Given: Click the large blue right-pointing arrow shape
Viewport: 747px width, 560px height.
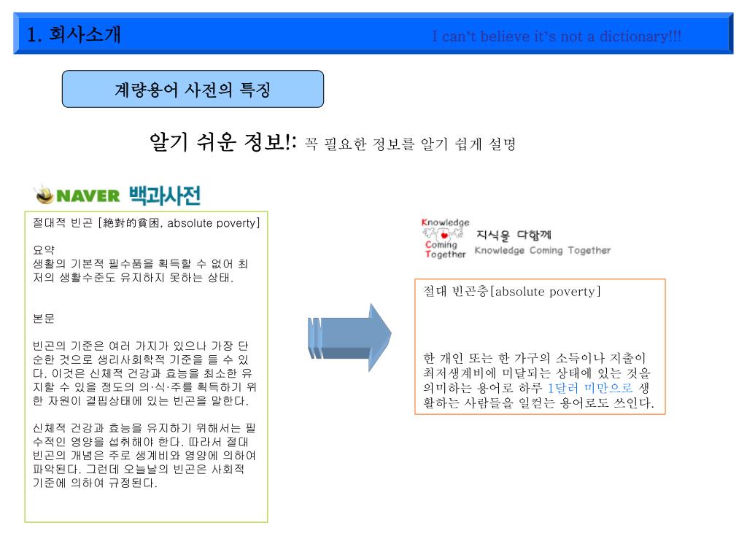Looking at the screenshot, I should coord(349,337).
